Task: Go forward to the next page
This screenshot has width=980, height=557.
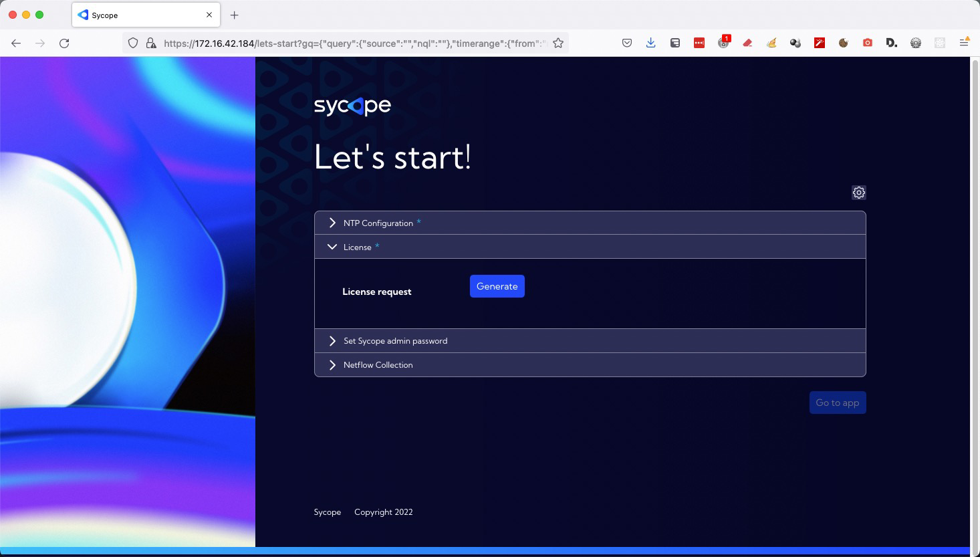Action: click(40, 43)
